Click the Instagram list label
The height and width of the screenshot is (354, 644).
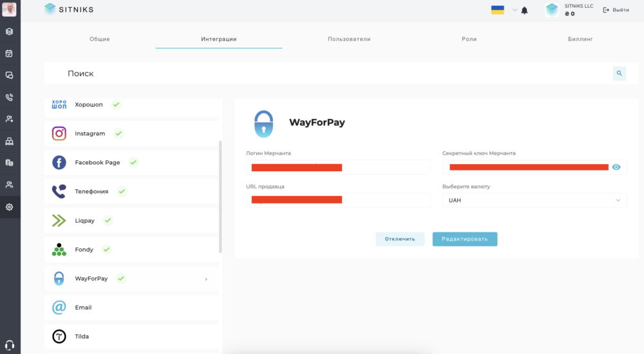(x=90, y=133)
